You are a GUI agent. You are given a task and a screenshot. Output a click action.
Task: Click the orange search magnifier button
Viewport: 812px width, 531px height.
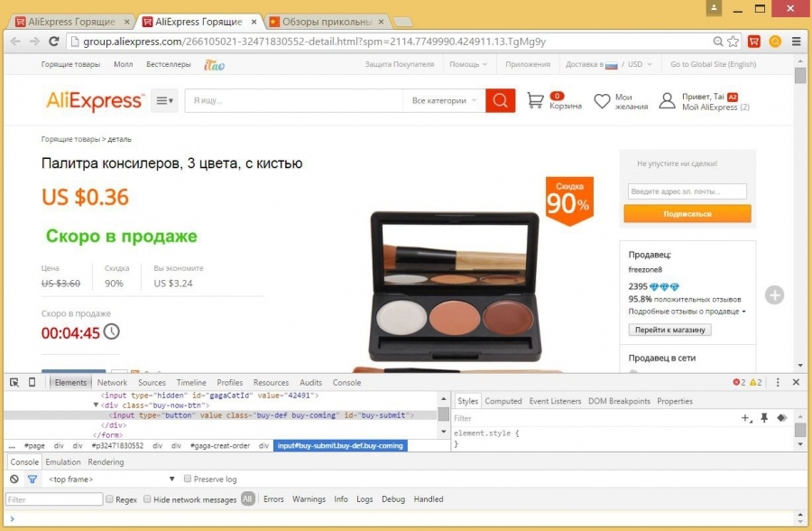[x=500, y=100]
